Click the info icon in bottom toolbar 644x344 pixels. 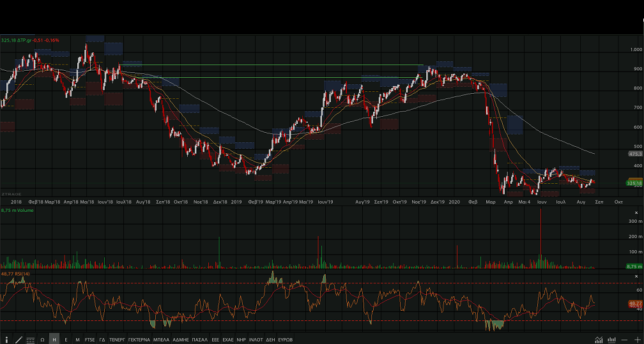click(x=7, y=340)
